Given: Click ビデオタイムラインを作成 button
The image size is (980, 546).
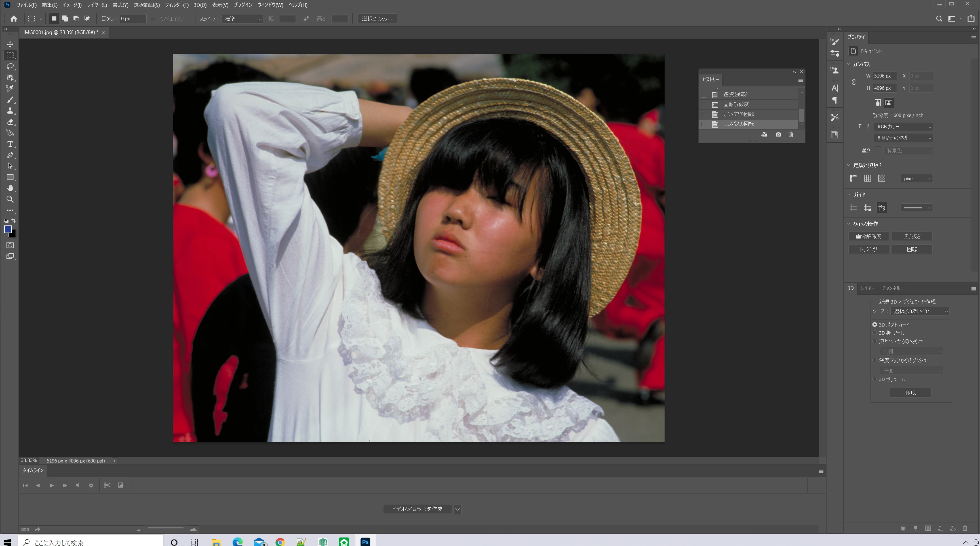Looking at the screenshot, I should pos(417,509).
